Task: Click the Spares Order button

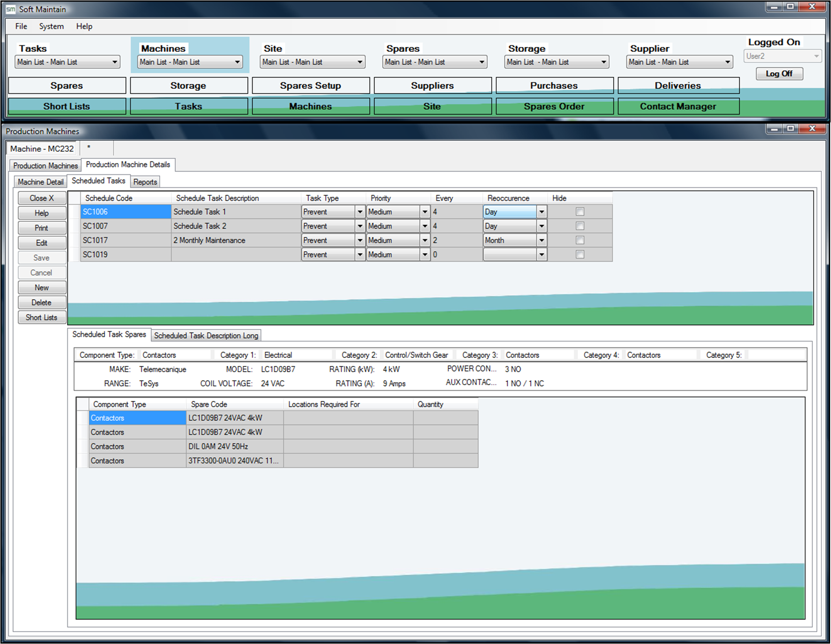Action: tap(554, 106)
